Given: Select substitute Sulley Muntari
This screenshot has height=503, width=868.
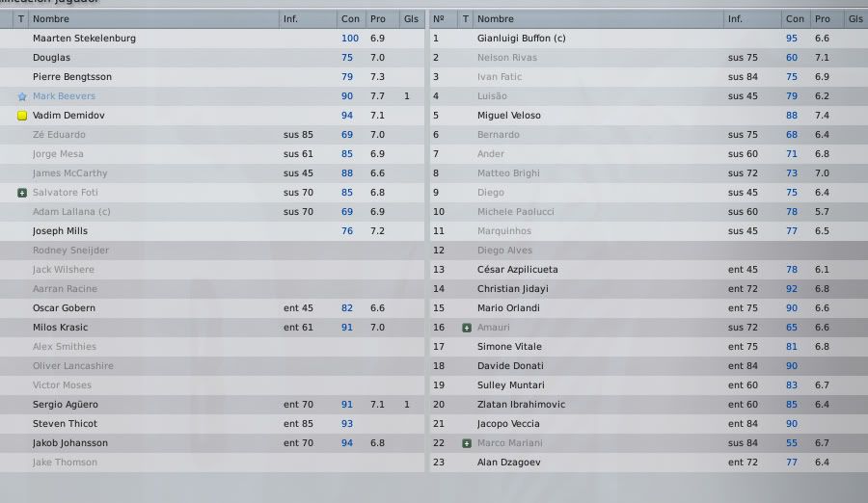Looking at the screenshot, I should (649, 385).
